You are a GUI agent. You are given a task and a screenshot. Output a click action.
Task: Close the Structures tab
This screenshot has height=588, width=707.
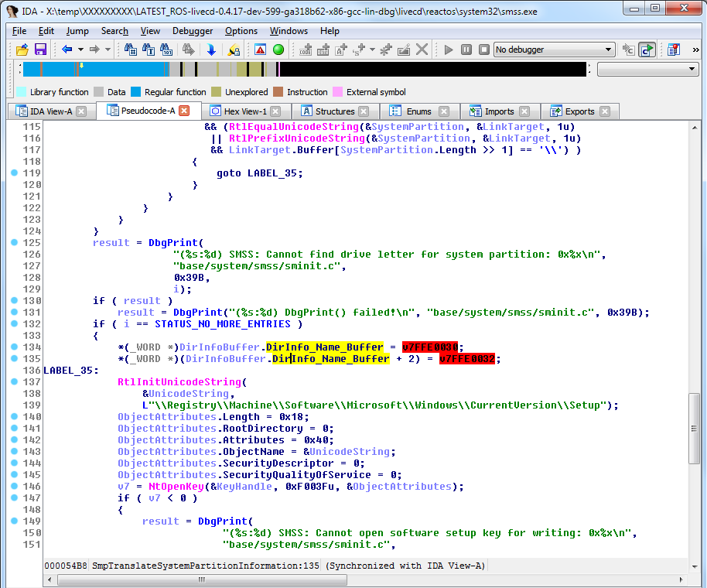pyautogui.click(x=364, y=111)
